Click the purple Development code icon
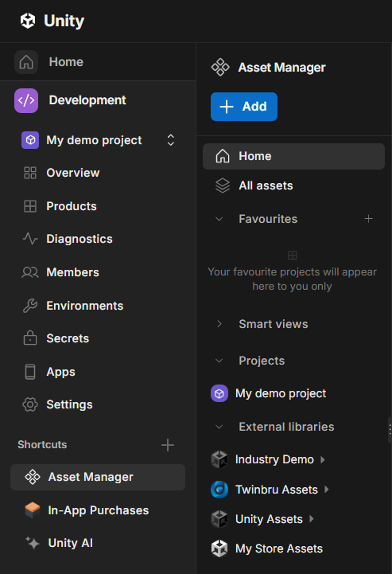This screenshot has width=392, height=574. tap(26, 100)
